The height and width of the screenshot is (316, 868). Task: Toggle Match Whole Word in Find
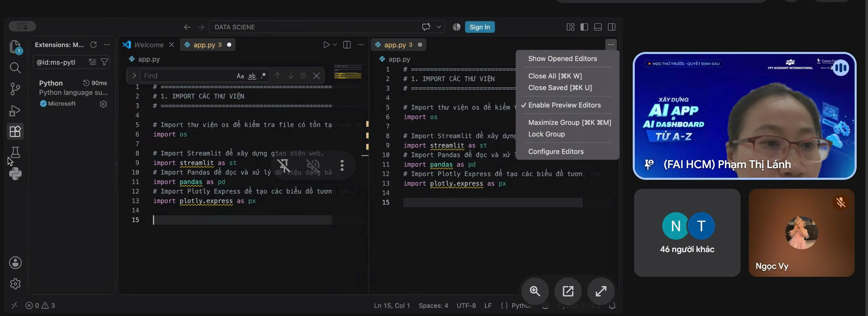point(252,76)
